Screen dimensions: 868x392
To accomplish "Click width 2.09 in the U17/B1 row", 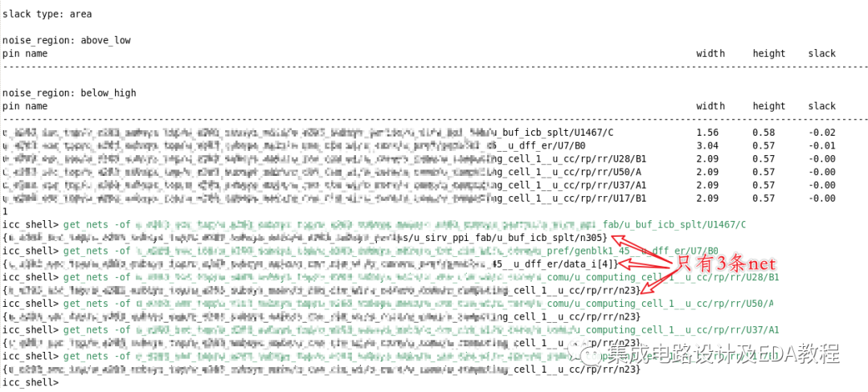I will point(707,198).
